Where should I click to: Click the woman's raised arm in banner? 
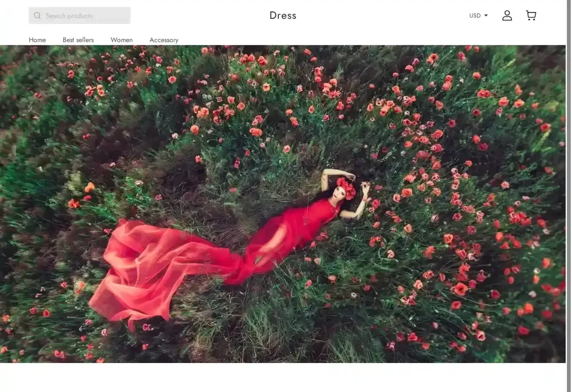click(334, 174)
